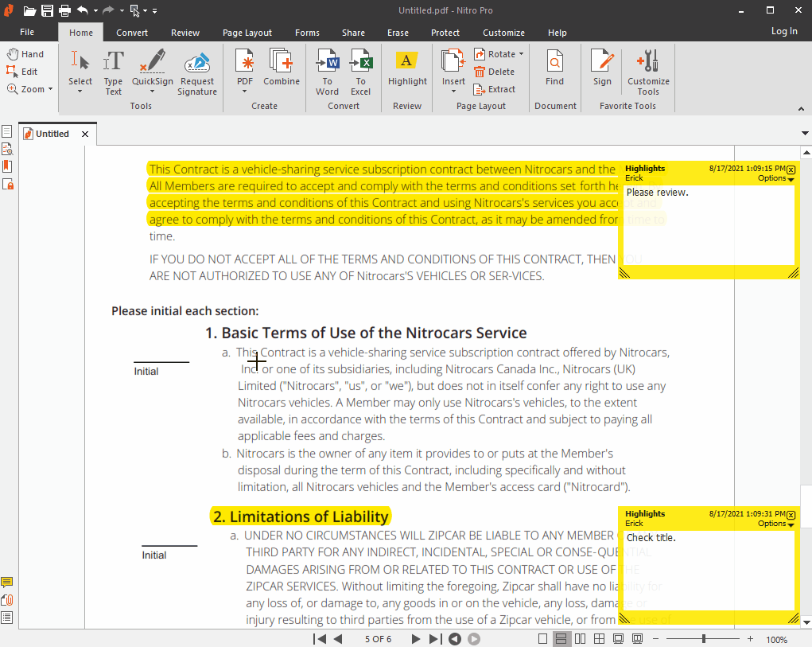Image resolution: width=812 pixels, height=647 pixels.
Task: Select continuous page view
Action: click(561, 639)
